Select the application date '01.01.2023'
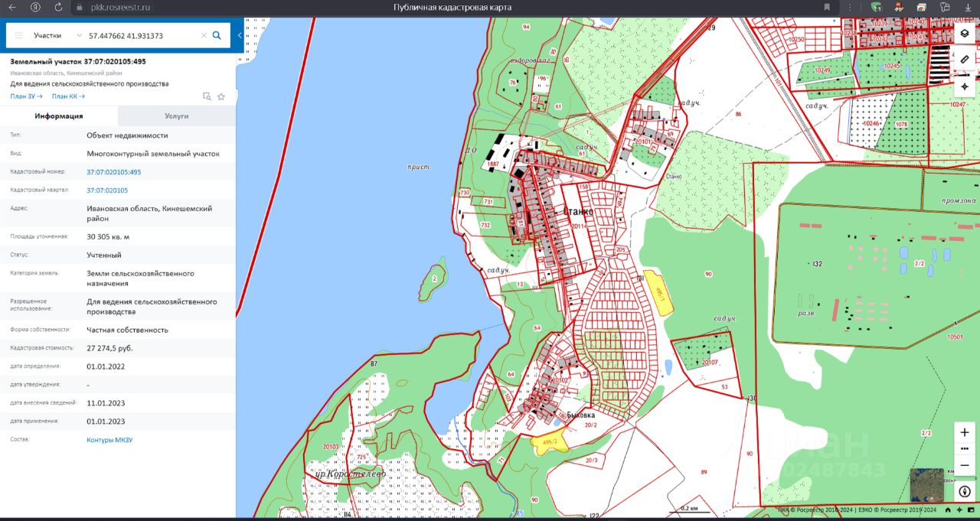The image size is (980, 521). 106,422
